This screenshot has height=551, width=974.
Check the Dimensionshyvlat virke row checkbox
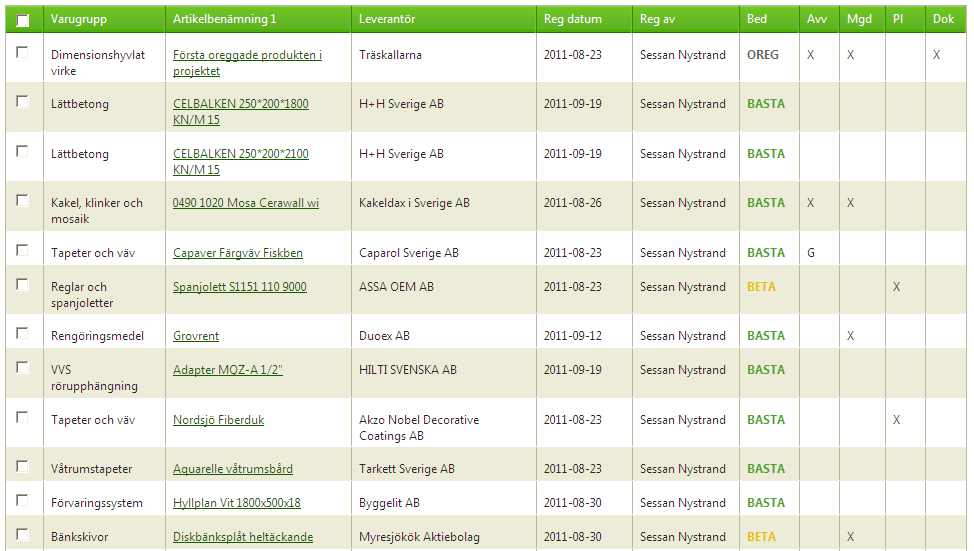(22, 53)
